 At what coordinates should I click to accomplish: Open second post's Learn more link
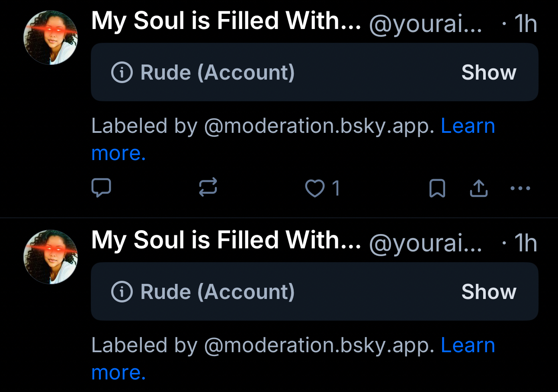468,346
